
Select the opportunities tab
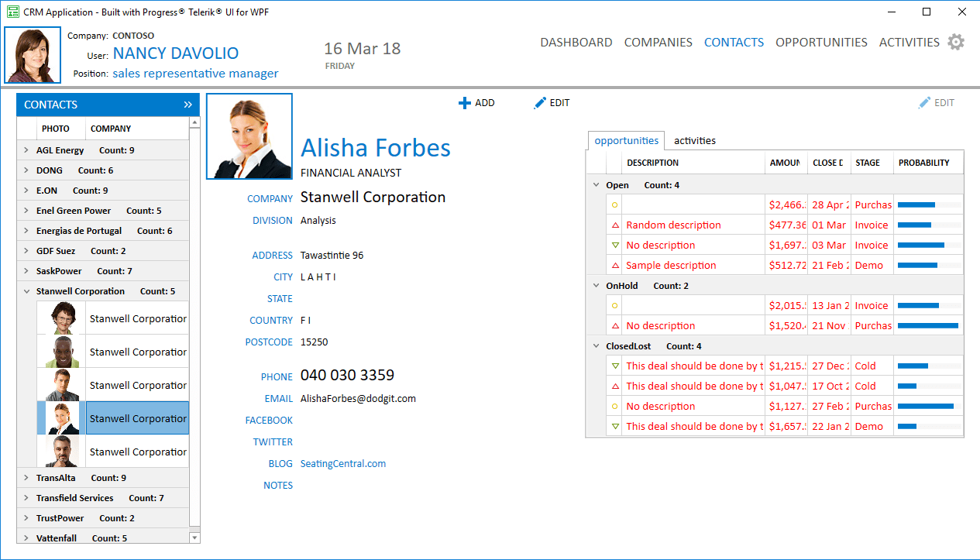click(x=626, y=141)
